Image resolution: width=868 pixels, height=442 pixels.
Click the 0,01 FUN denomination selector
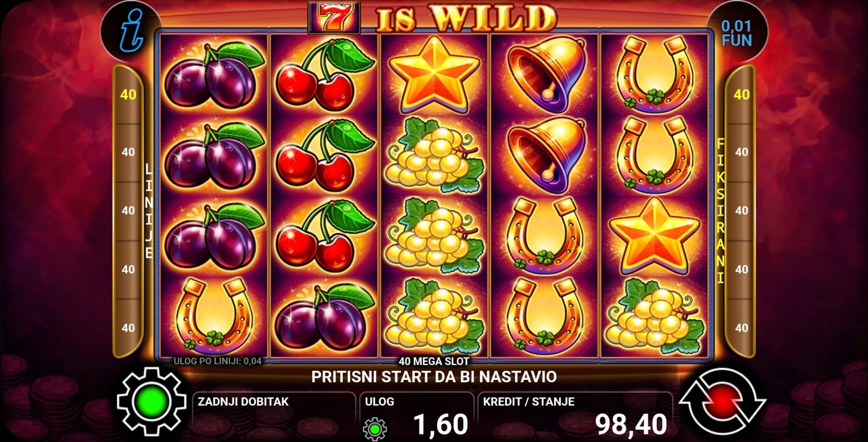click(737, 33)
